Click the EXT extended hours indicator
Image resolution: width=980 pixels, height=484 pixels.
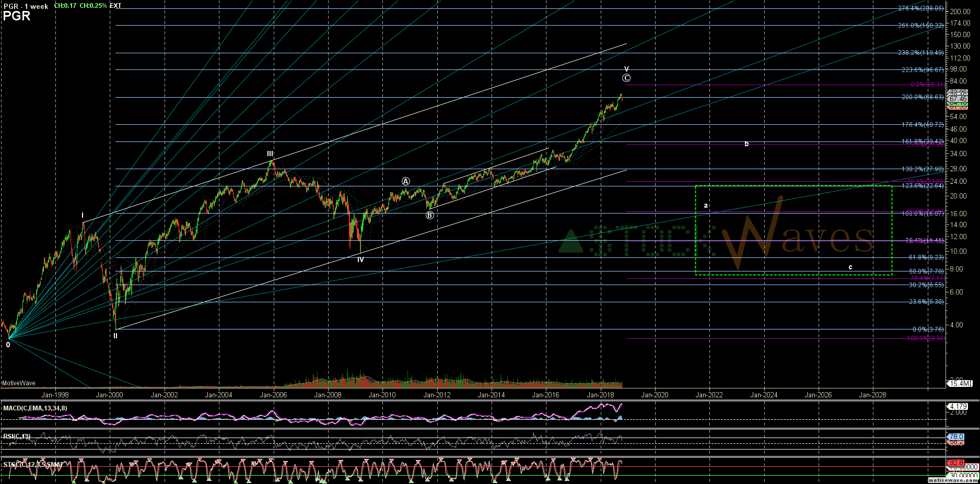click(x=115, y=6)
